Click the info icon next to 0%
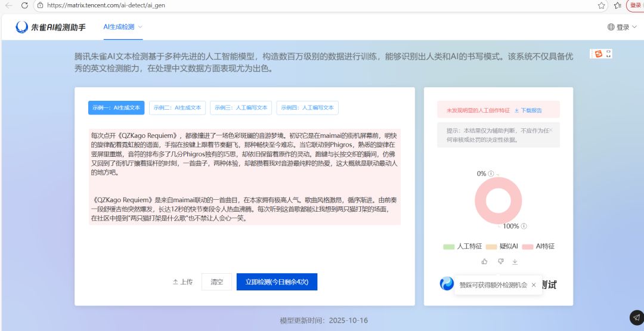 coord(491,174)
